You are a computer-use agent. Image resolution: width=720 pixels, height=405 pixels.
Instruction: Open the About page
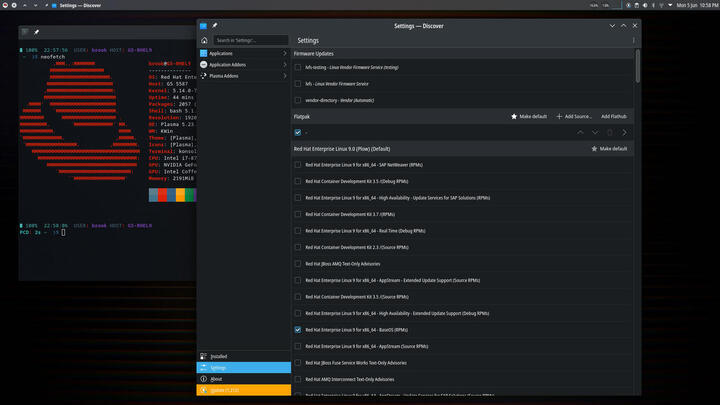(244, 379)
